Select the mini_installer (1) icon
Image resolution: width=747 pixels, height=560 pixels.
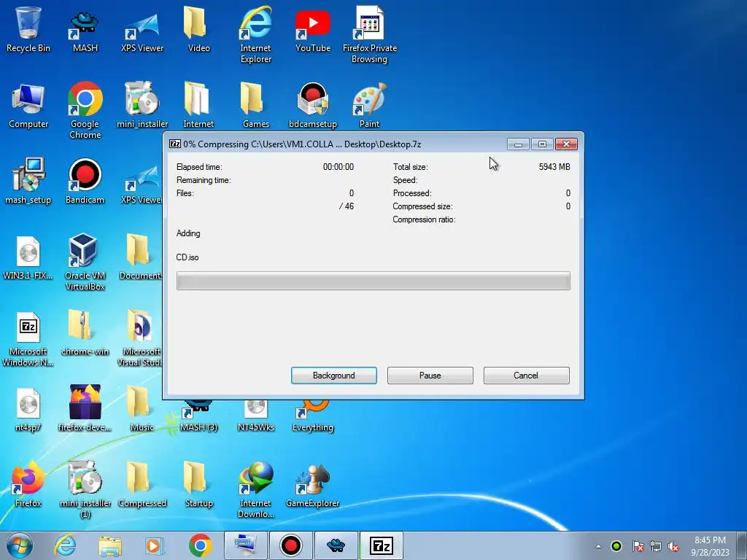click(85, 489)
